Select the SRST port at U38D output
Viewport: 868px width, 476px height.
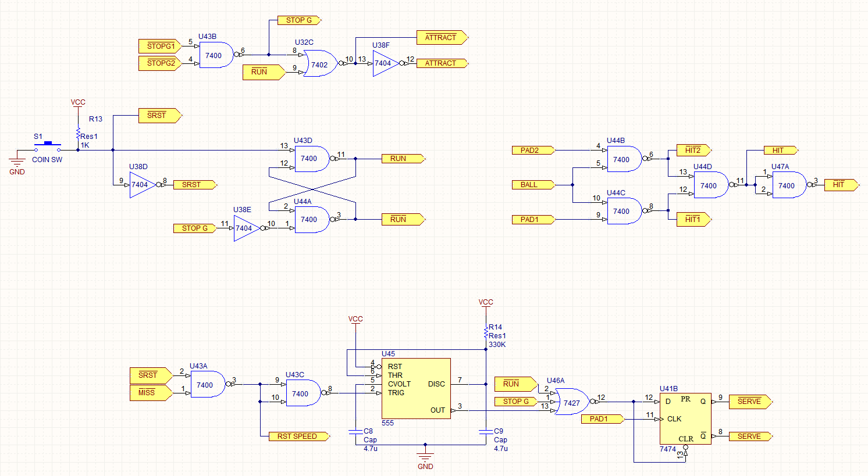195,185
